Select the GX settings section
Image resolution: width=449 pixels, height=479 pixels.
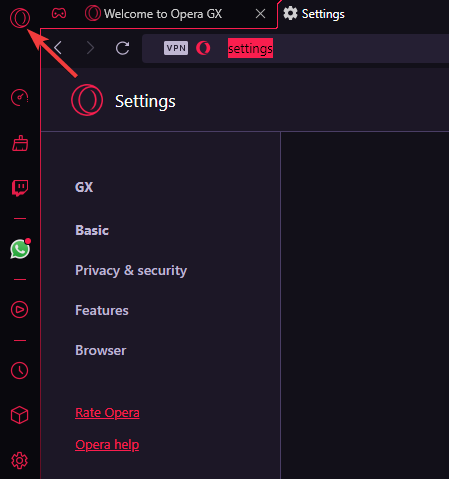tap(84, 187)
